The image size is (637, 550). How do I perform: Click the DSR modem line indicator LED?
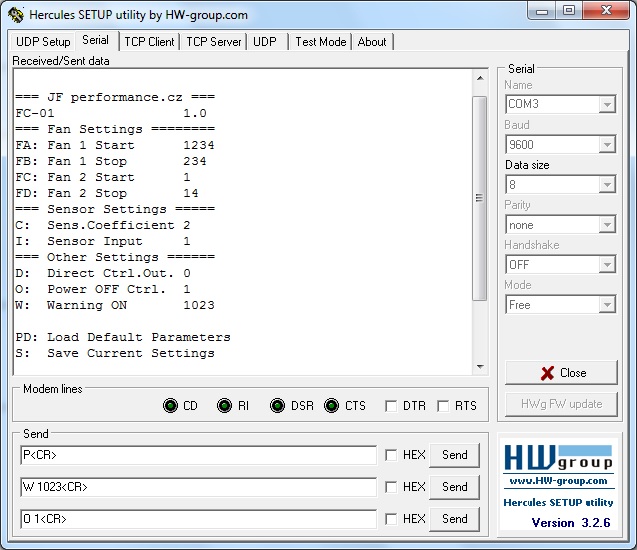pyautogui.click(x=277, y=406)
